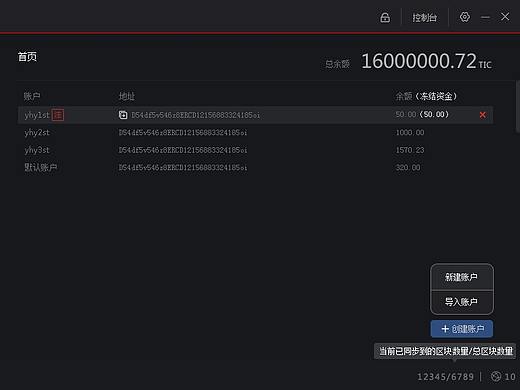Click the 余额（冻结资金）column header
The width and height of the screenshot is (520, 390).
[426, 96]
